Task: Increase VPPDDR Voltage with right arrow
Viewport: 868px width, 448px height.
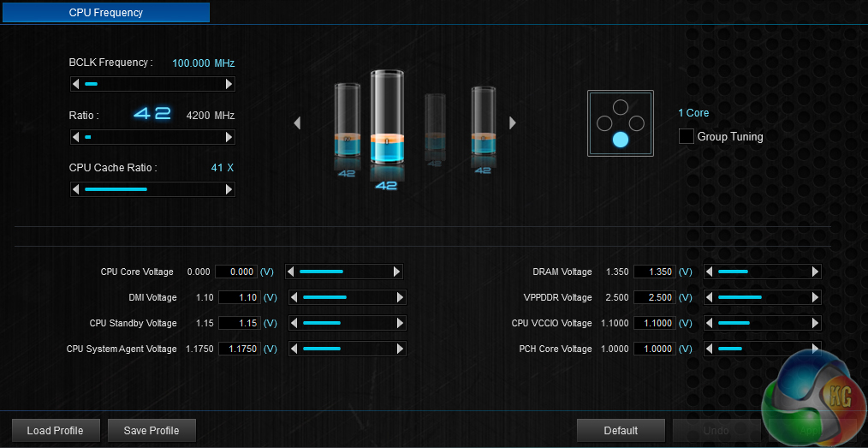Action: (815, 297)
